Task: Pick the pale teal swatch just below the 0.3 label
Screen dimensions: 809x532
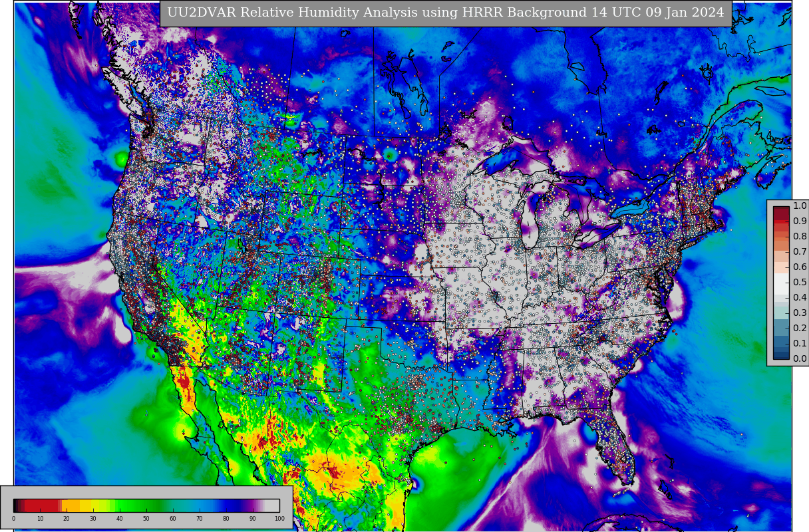Action: tap(781, 313)
